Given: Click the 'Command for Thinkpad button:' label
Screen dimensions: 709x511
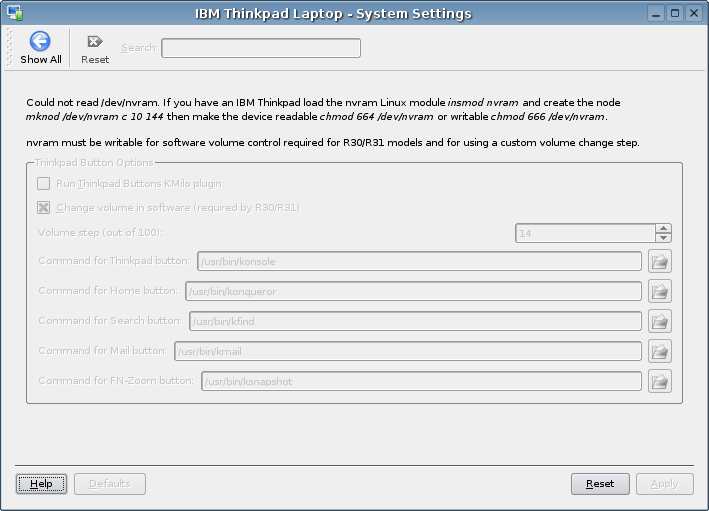Looking at the screenshot, I should [114, 260].
